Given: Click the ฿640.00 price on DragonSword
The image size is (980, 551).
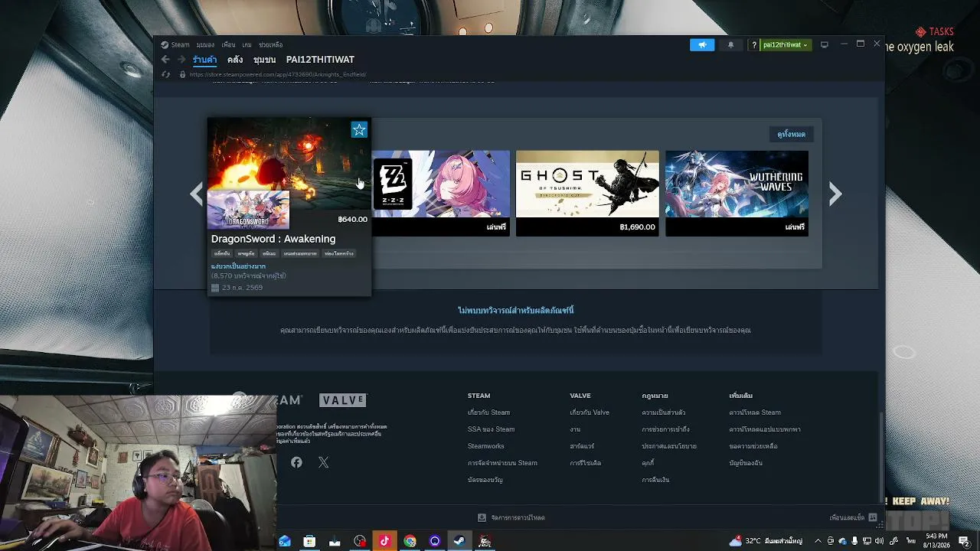Looking at the screenshot, I should click(x=353, y=220).
